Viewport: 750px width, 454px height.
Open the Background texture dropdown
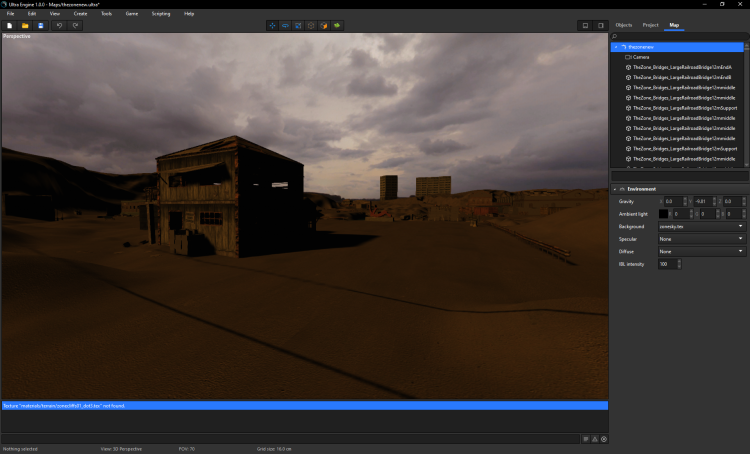click(702, 226)
